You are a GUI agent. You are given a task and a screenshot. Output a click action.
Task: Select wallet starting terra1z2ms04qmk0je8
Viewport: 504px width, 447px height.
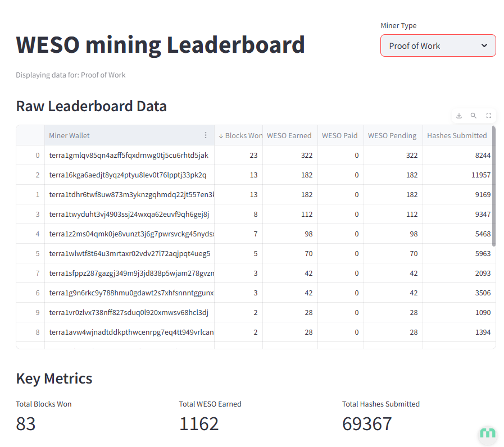tap(130, 234)
